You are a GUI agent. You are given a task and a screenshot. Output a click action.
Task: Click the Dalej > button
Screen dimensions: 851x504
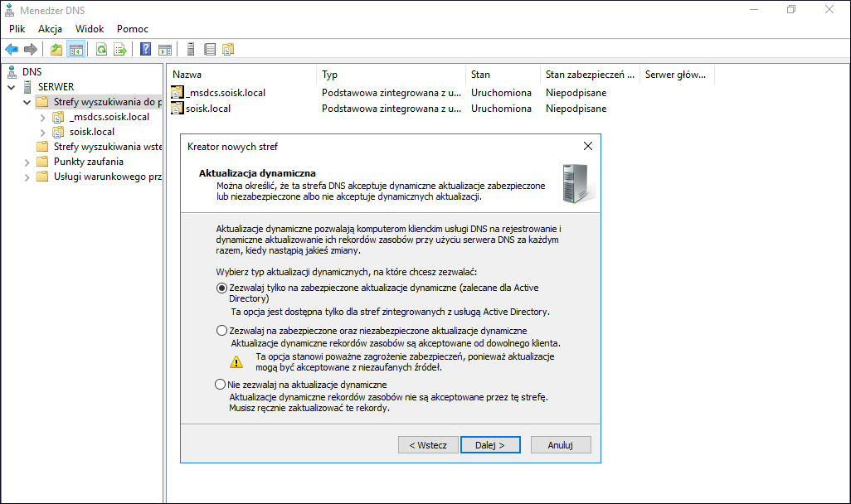coord(490,445)
